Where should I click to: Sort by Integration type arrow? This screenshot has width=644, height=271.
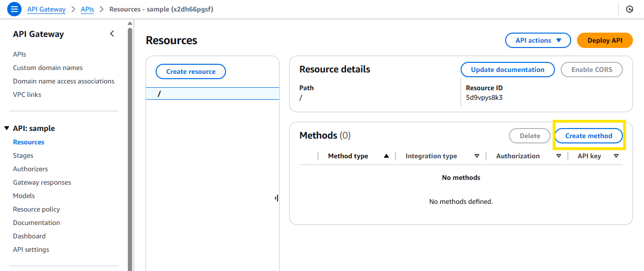tap(476, 156)
